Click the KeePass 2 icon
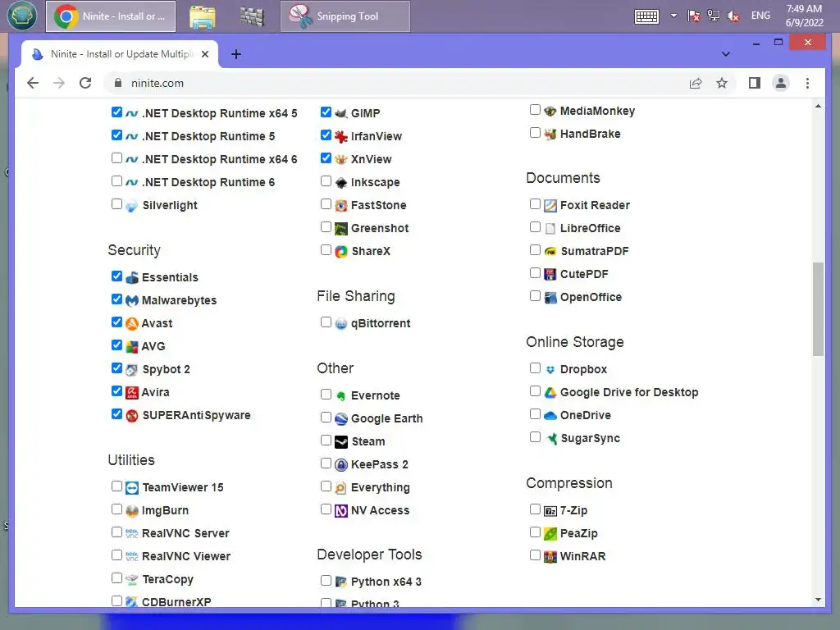The image size is (840, 630). point(340,465)
